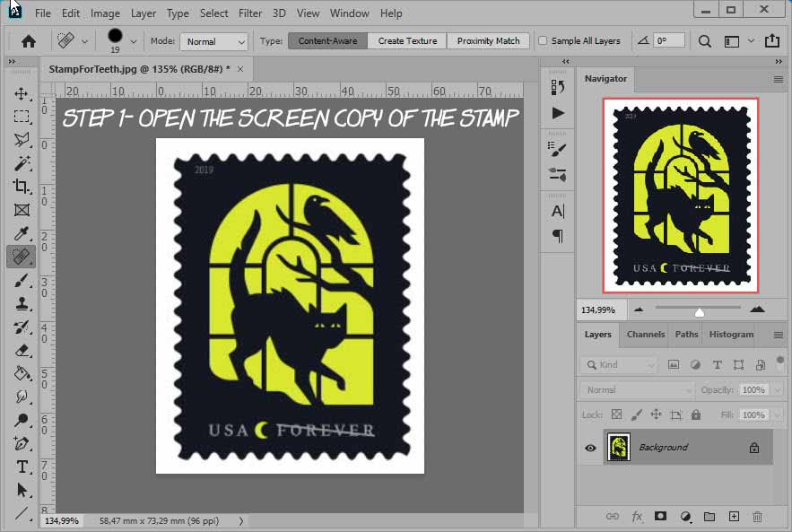
Task: Select Create Texture type
Action: point(407,41)
